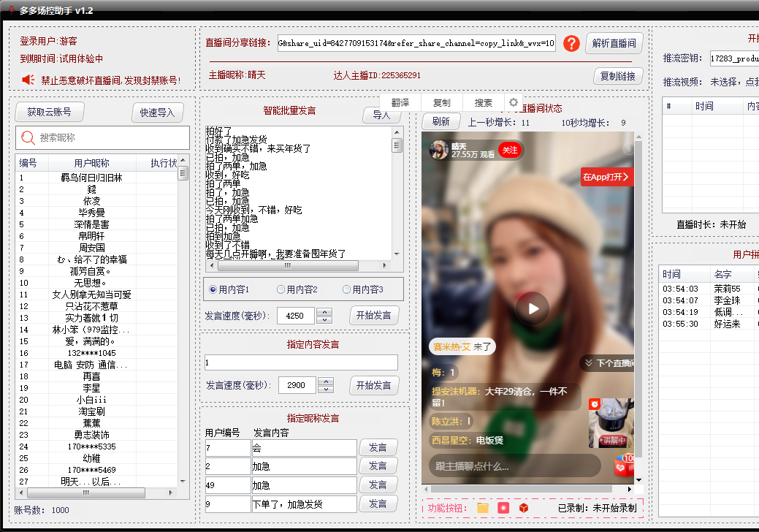Click the up stepper beside 4250 speed value
Viewport: 759px width, 532px height.
[x=325, y=312]
